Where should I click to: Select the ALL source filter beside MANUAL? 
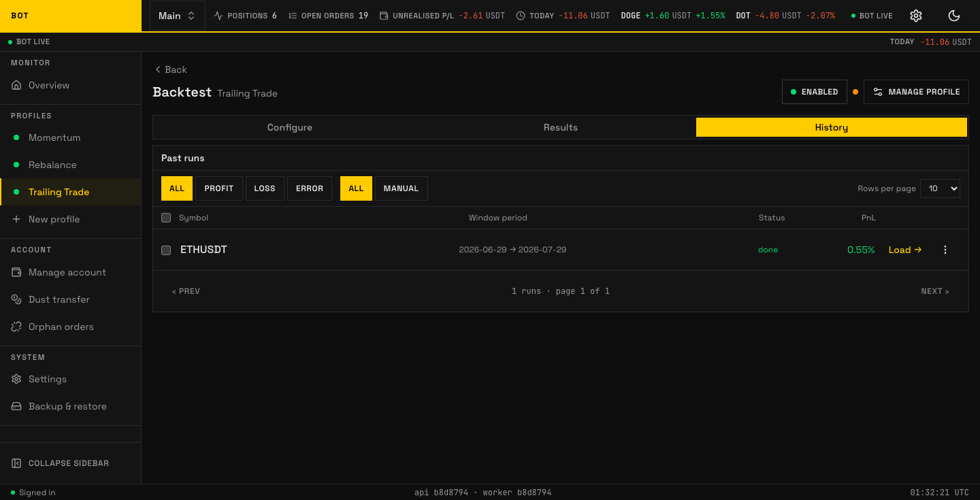pyautogui.click(x=356, y=188)
